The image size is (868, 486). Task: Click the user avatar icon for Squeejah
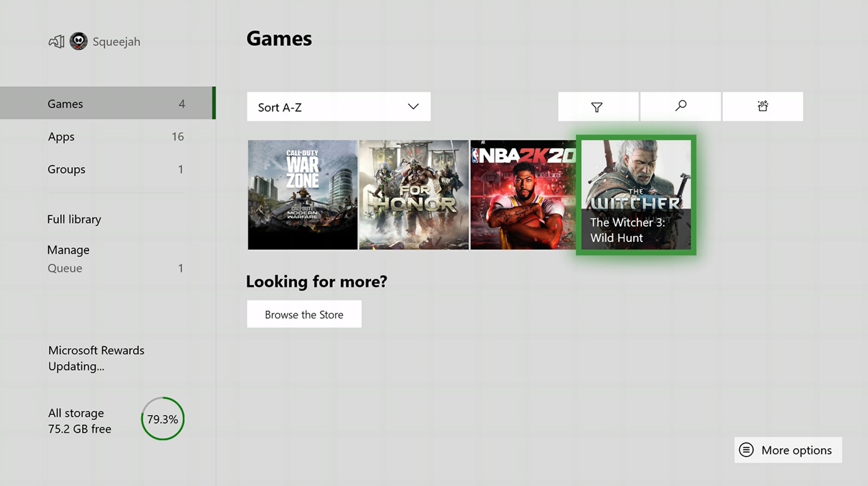tap(78, 41)
